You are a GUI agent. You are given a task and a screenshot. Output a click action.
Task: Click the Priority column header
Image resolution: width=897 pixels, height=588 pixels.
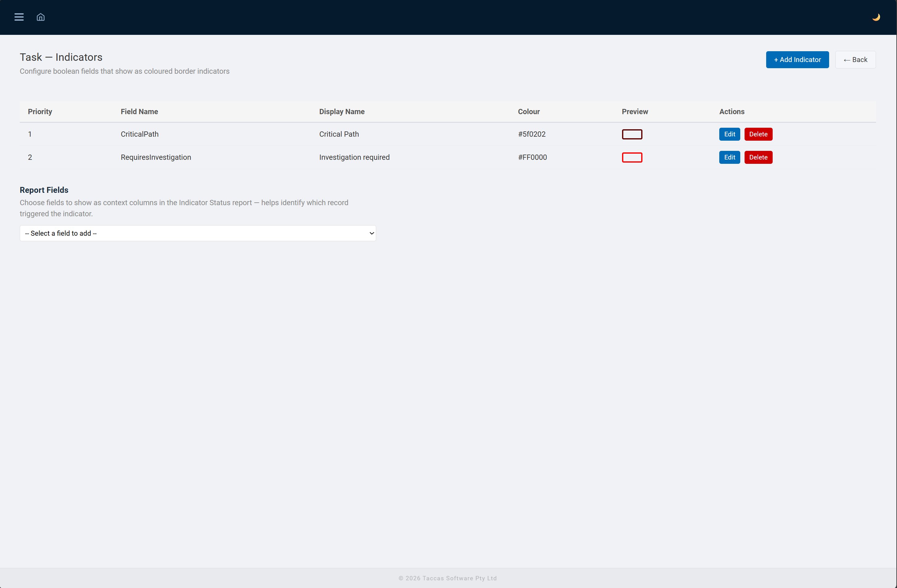pos(40,112)
